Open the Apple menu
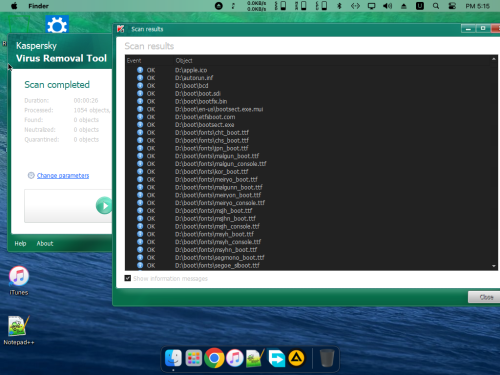This screenshot has height=375, width=500. 14,6
